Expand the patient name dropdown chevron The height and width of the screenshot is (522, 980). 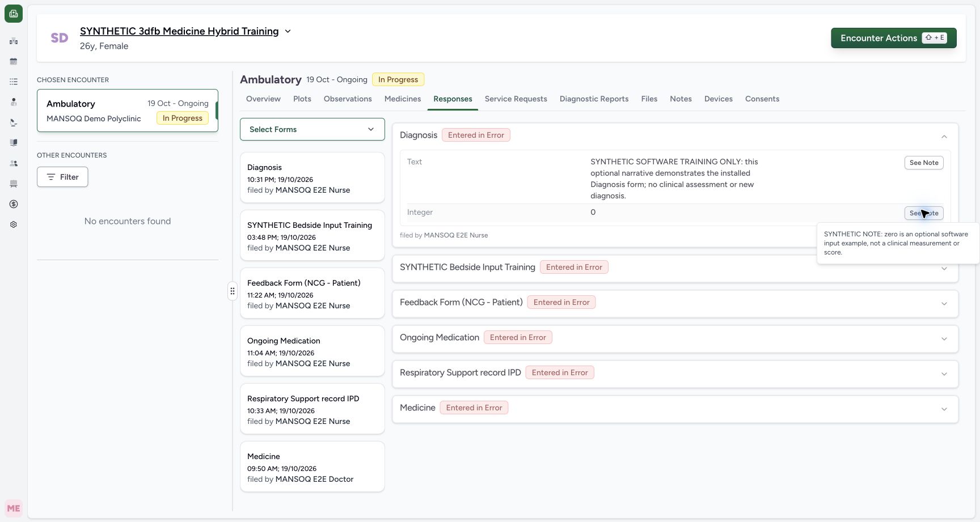(288, 31)
